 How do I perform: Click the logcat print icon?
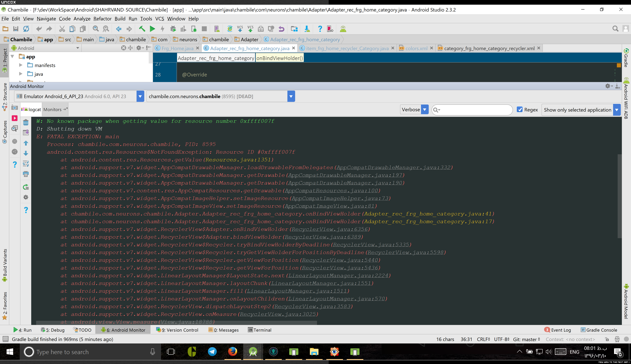pos(26,174)
